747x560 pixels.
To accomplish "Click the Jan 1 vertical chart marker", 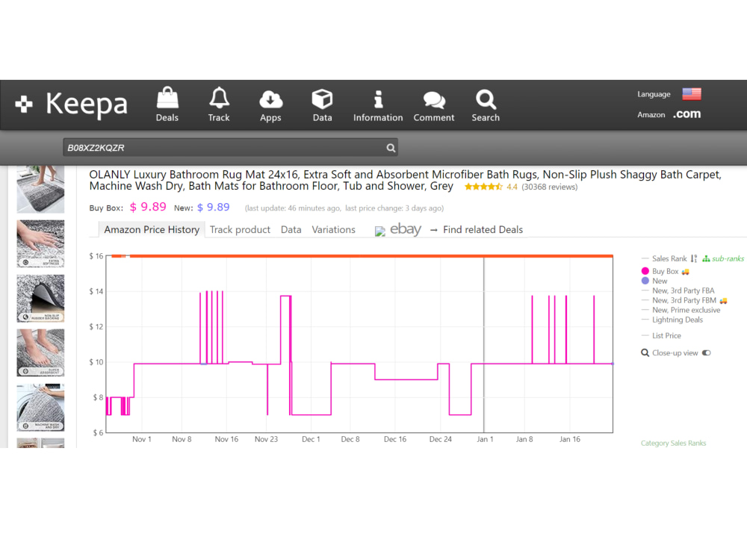I will [x=484, y=344].
